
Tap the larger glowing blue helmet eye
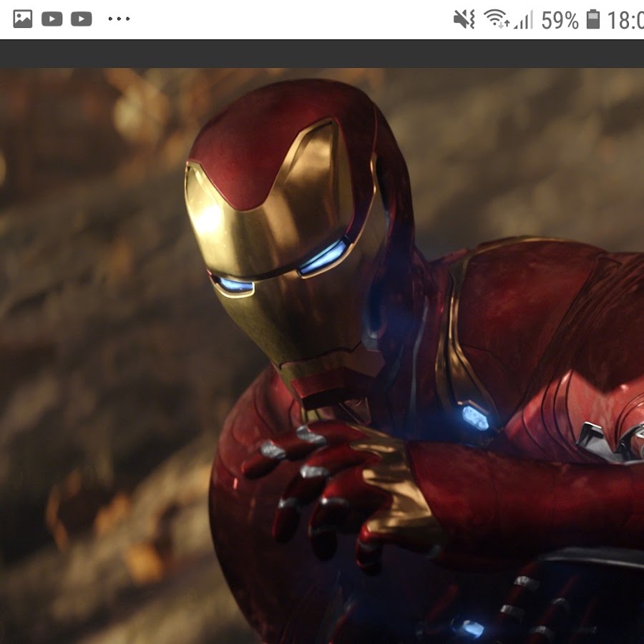pos(323,257)
